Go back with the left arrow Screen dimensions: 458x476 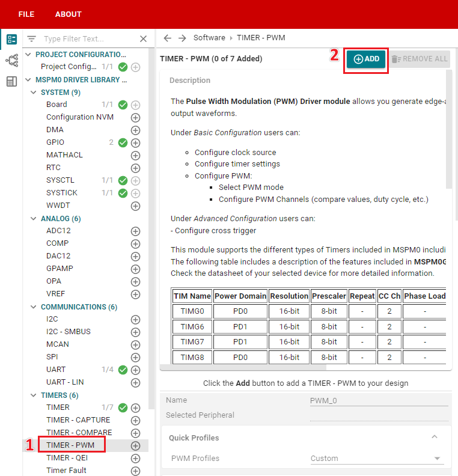coord(167,38)
